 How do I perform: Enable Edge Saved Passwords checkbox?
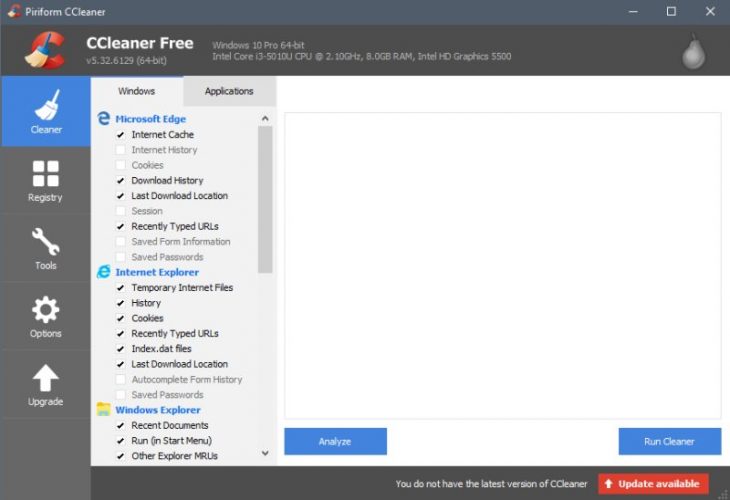tap(121, 257)
